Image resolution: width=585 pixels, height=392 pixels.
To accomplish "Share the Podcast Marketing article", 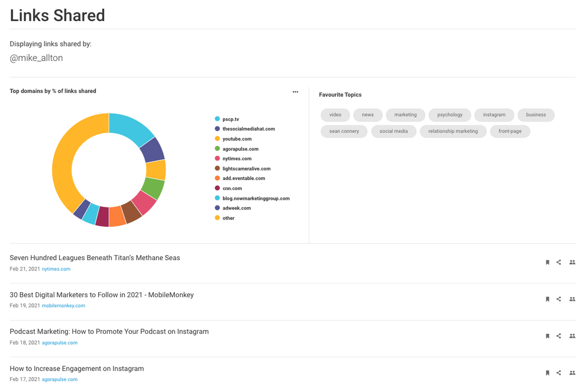I will 559,336.
